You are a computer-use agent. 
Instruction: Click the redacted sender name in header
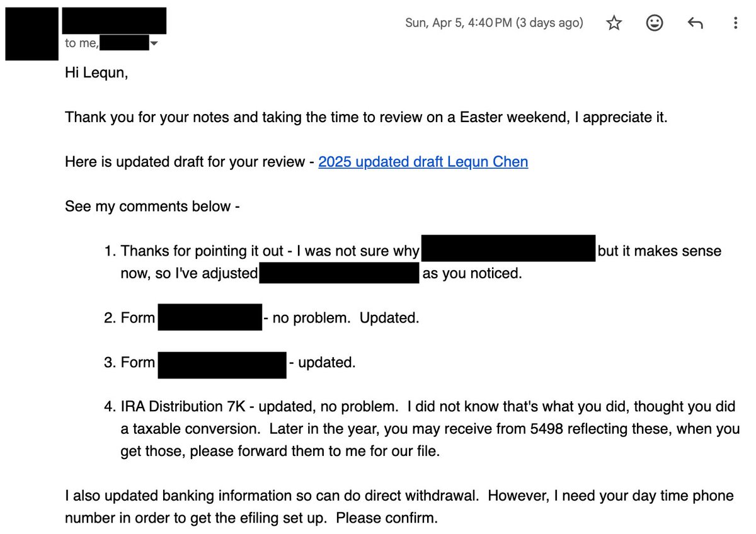tap(114, 20)
